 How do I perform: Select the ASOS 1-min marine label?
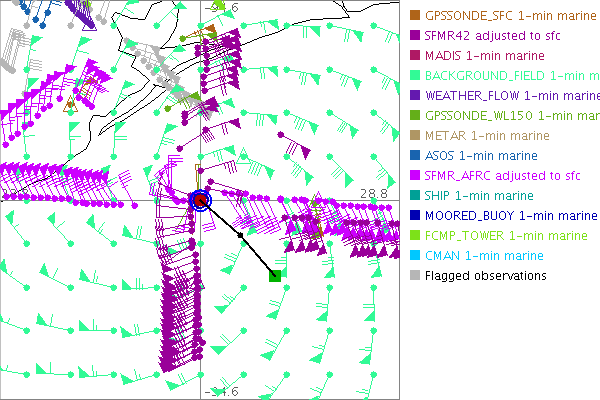481,156
